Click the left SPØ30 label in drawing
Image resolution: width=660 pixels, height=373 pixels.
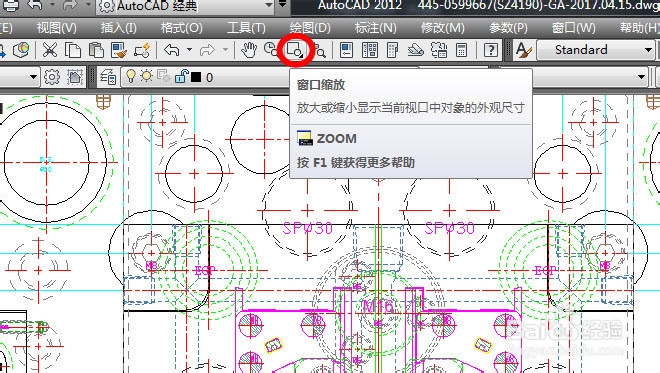308,228
